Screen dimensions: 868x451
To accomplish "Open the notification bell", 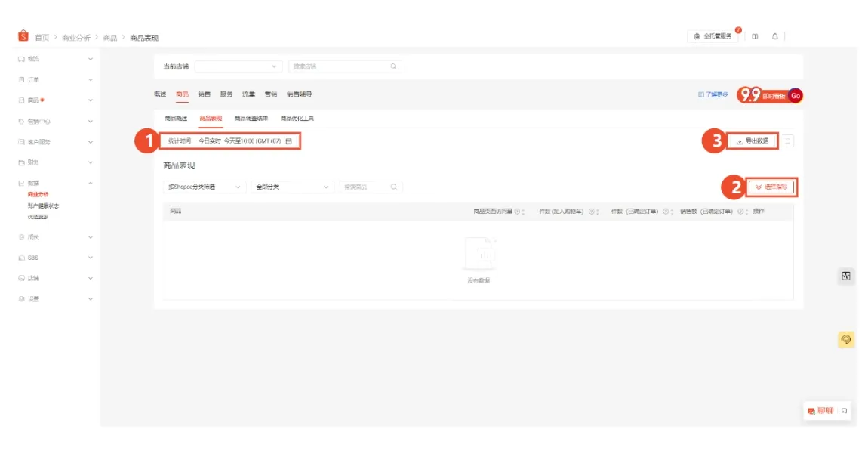I will coord(774,36).
